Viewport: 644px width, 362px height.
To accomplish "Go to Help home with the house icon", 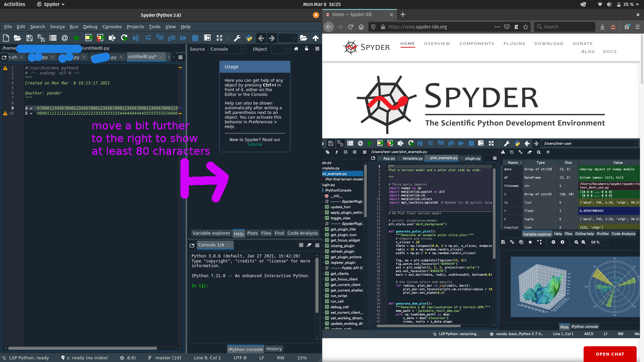I will click(296, 49).
